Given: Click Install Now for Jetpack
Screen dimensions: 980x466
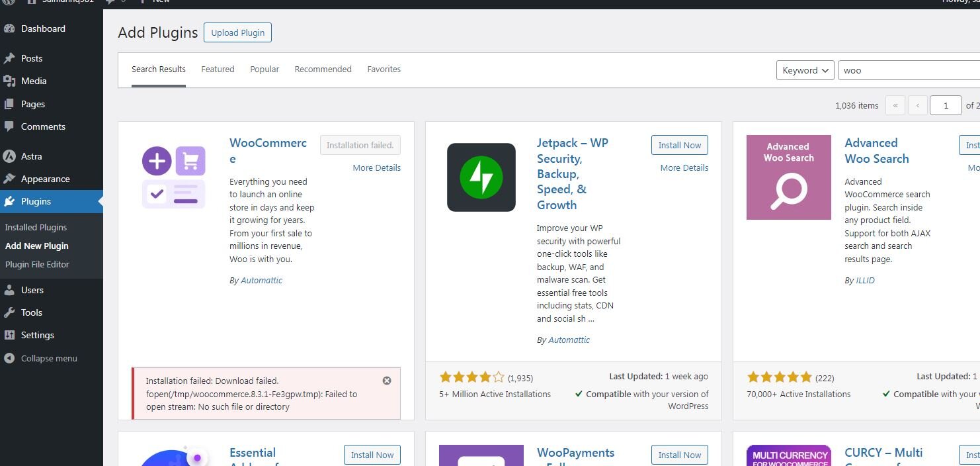Looking at the screenshot, I should 680,145.
